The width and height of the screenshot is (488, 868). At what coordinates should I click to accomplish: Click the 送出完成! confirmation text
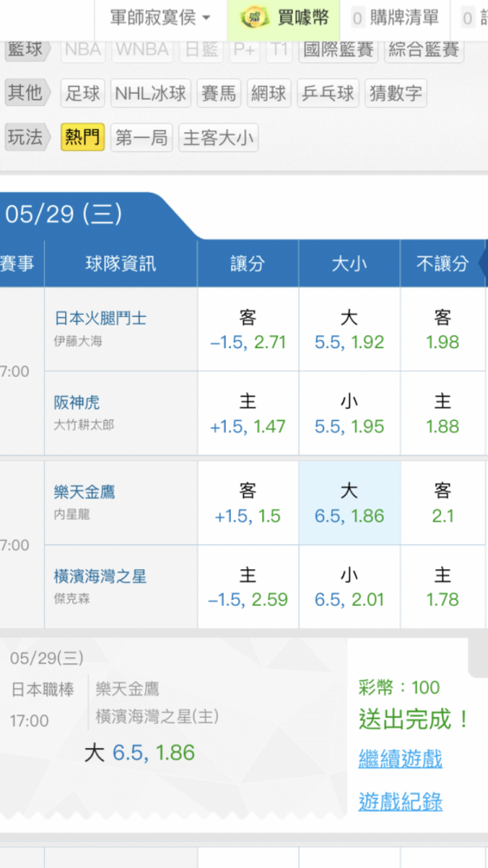[414, 720]
